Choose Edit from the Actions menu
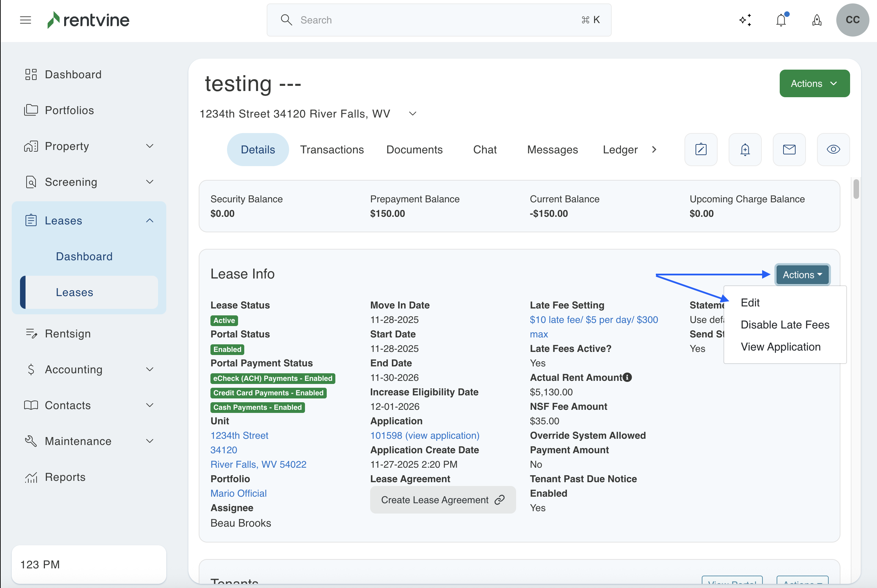Screen dimensions: 877x588 (750, 303)
